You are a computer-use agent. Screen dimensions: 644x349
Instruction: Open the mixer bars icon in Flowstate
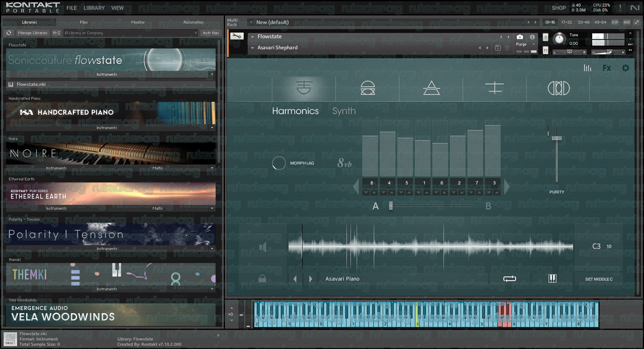587,68
